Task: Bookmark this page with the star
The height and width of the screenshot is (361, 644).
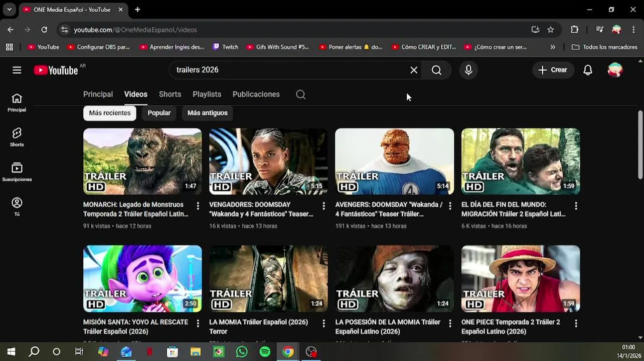Action: [551, 30]
